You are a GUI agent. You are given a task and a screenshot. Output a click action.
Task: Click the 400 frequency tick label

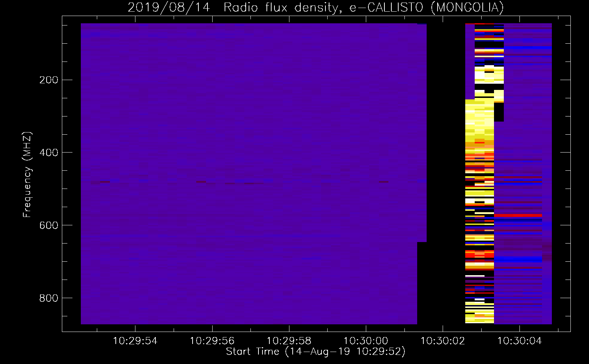coord(49,153)
